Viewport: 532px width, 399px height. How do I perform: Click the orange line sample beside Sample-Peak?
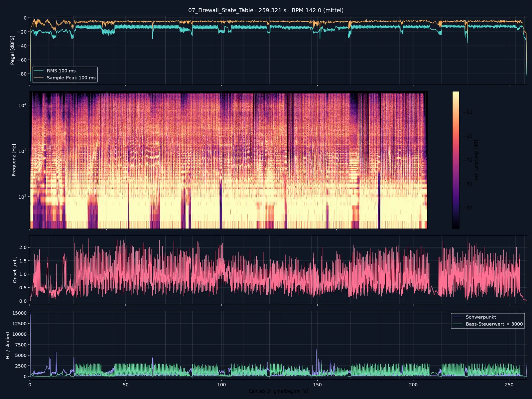(x=39, y=78)
